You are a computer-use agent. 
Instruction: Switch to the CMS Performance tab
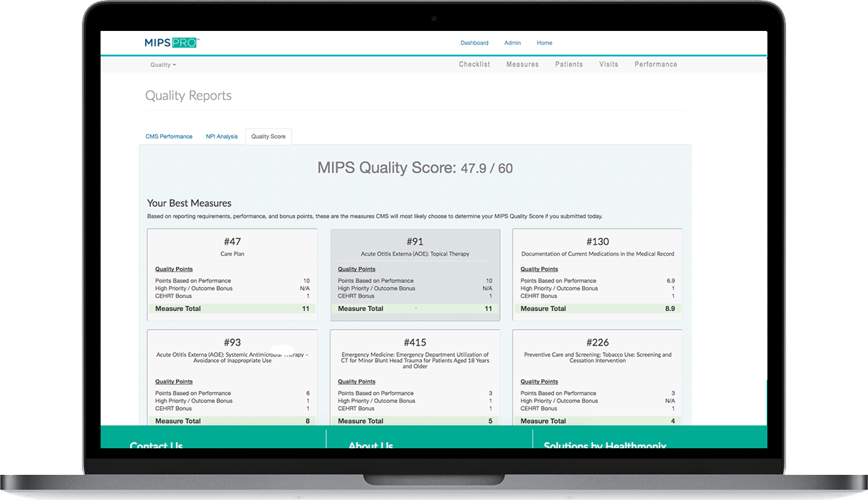point(169,136)
